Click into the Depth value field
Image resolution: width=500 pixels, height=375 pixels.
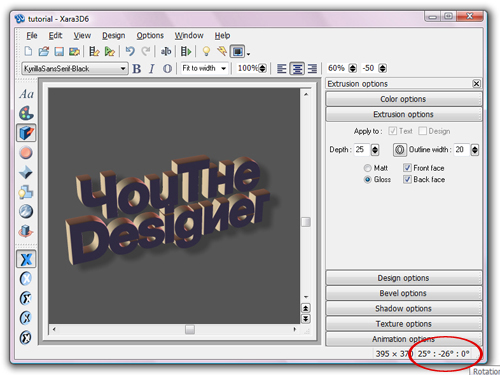click(362, 150)
